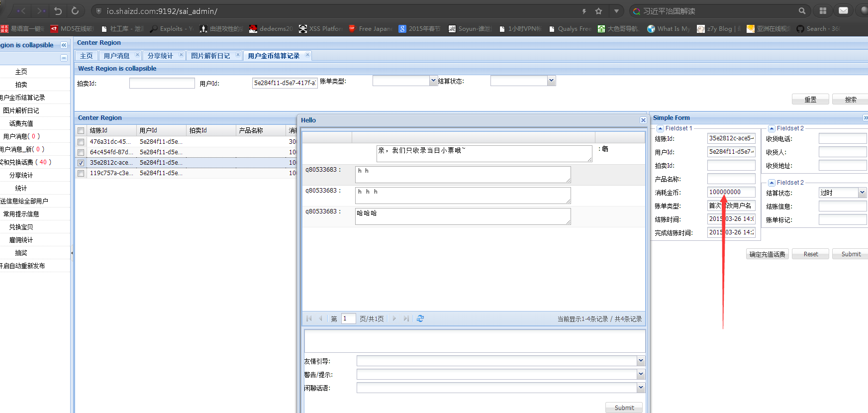
Task: Click the 搜索 button
Action: (851, 100)
